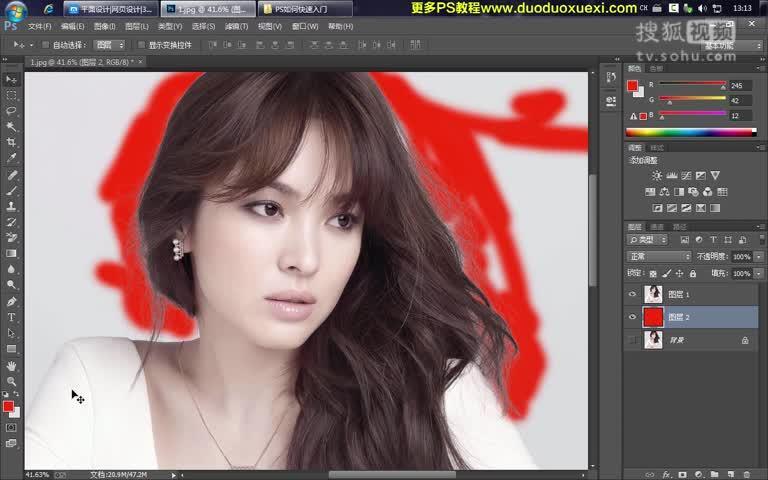Show the 背景 layer visibility box

[x=632, y=340]
